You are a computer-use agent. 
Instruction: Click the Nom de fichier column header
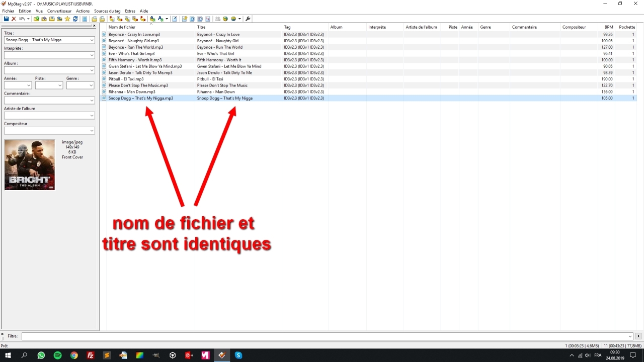[x=122, y=27]
